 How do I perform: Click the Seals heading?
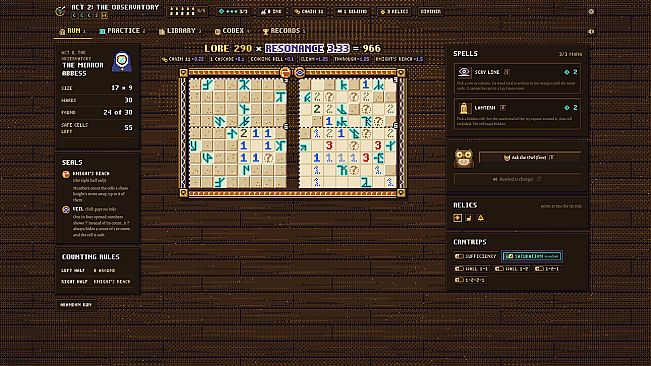point(72,163)
